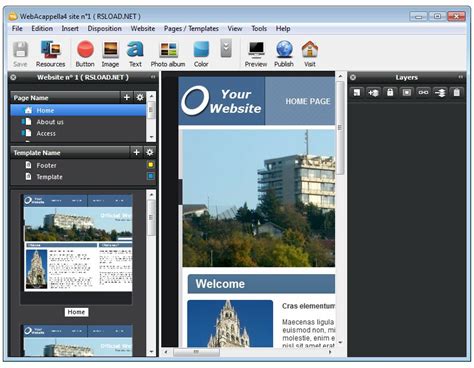Open page settings gear icon
The image size is (474, 368).
click(140, 97)
